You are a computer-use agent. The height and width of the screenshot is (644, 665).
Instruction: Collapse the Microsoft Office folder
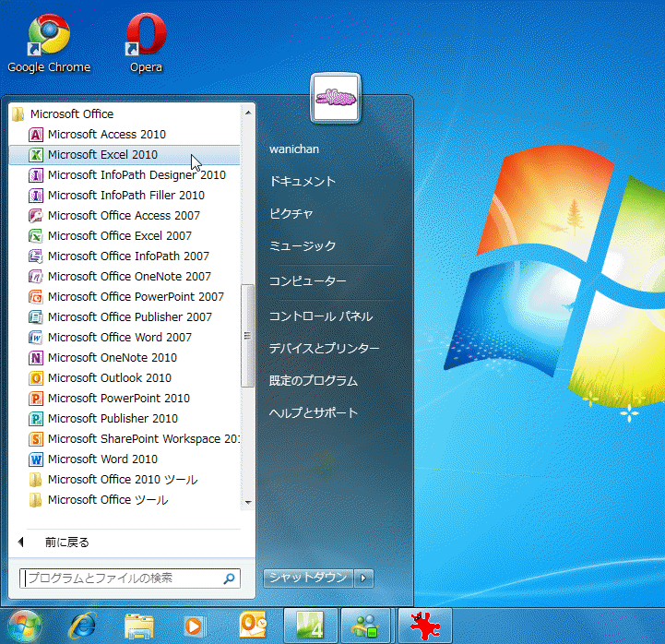[x=62, y=114]
